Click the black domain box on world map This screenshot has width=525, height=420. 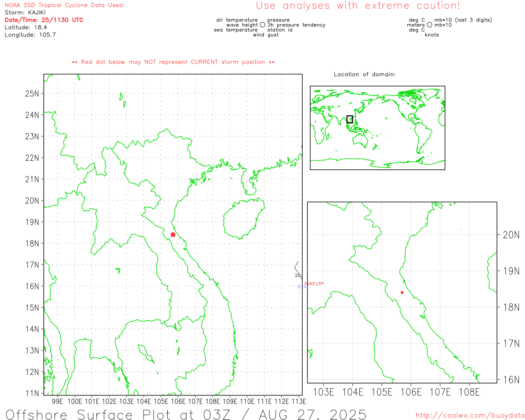click(349, 119)
